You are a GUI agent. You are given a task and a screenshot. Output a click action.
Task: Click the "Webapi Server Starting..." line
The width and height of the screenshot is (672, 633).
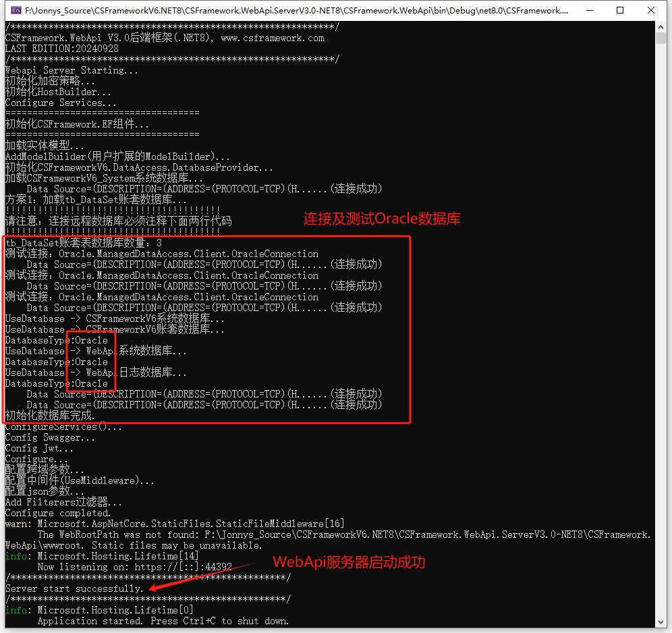coord(72,70)
